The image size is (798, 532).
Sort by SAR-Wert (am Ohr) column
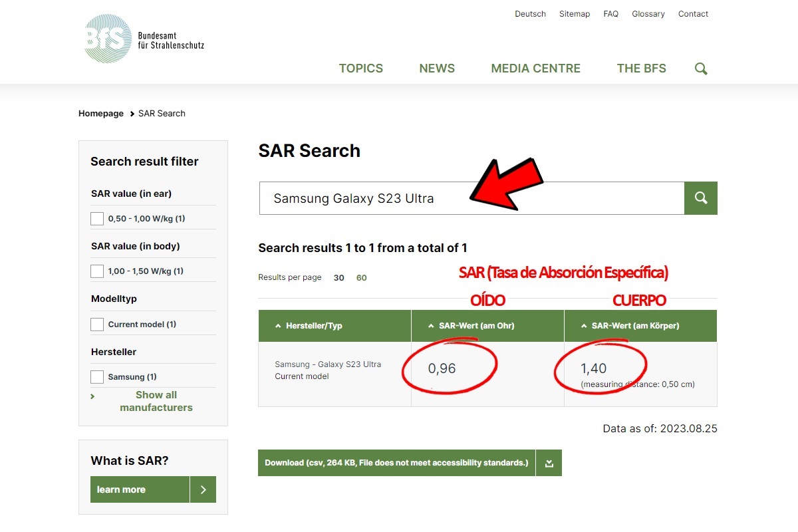[487, 326]
